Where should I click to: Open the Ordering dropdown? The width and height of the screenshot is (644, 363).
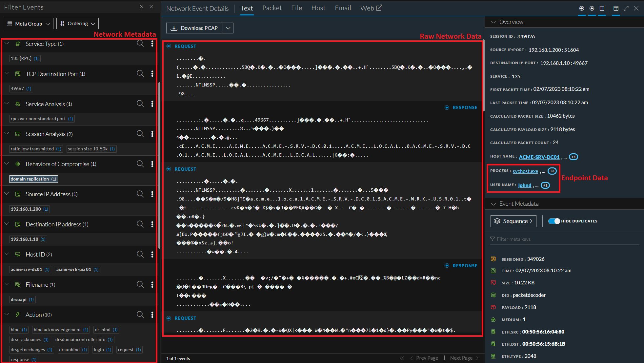[77, 24]
